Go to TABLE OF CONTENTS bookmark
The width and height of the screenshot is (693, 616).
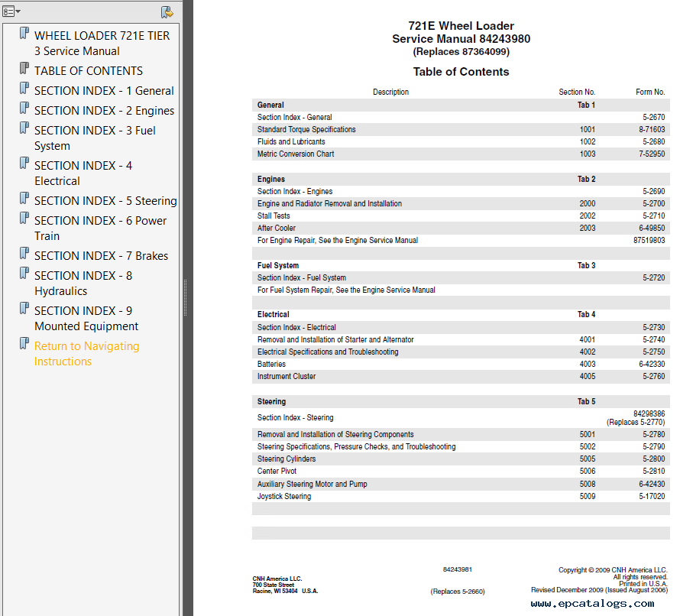tap(89, 71)
